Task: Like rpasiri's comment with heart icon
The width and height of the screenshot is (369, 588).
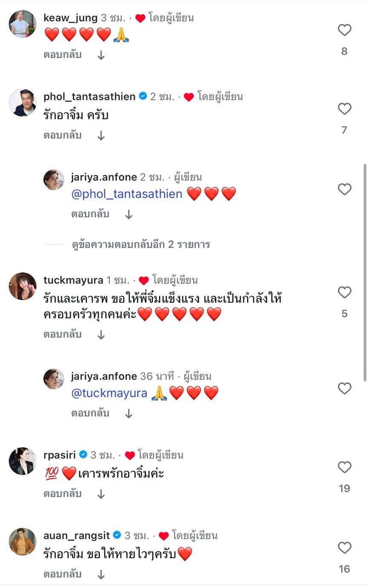Action: click(x=344, y=467)
